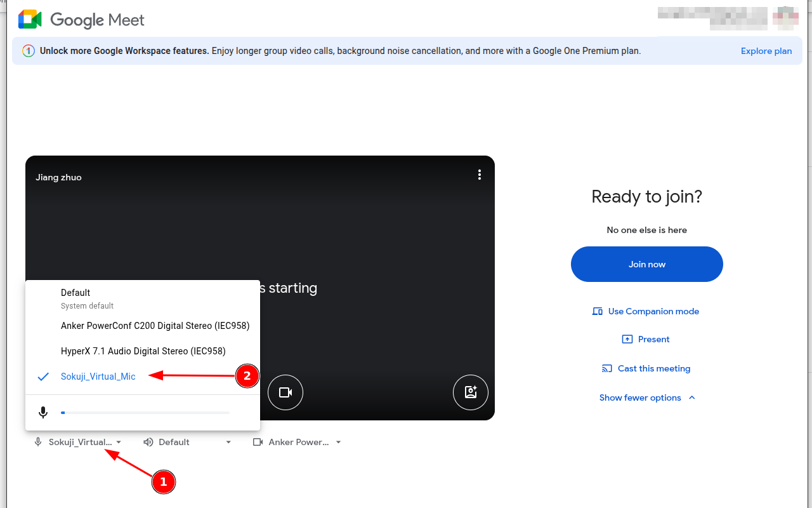812x508 pixels.
Task: Open the Explore plan link
Action: (x=766, y=51)
